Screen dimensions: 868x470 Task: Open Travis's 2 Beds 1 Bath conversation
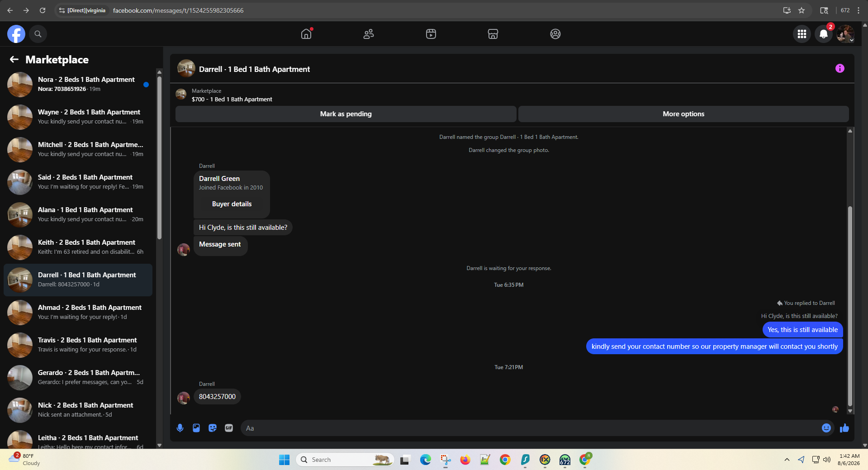78,345
